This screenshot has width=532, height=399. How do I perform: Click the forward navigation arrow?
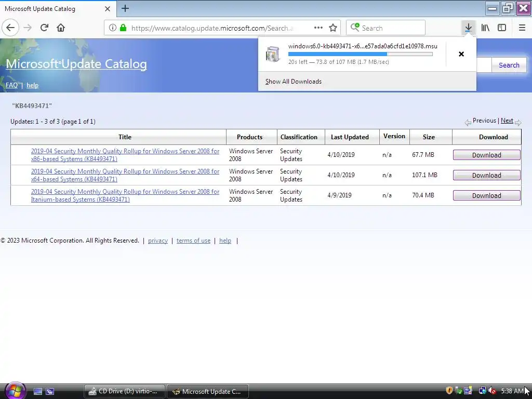28,28
